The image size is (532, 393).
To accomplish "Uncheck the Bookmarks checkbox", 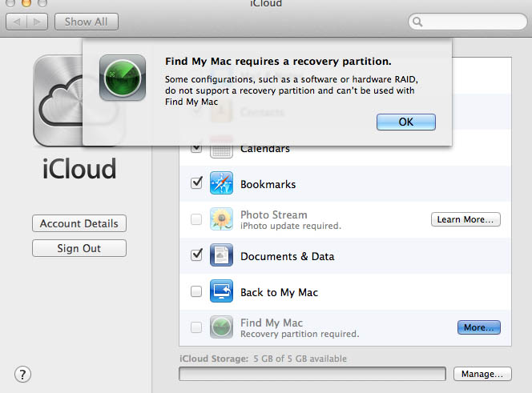I will 196,183.
